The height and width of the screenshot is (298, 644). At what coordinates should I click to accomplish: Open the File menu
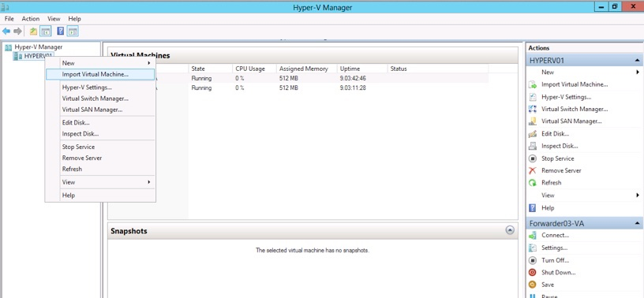click(x=9, y=19)
